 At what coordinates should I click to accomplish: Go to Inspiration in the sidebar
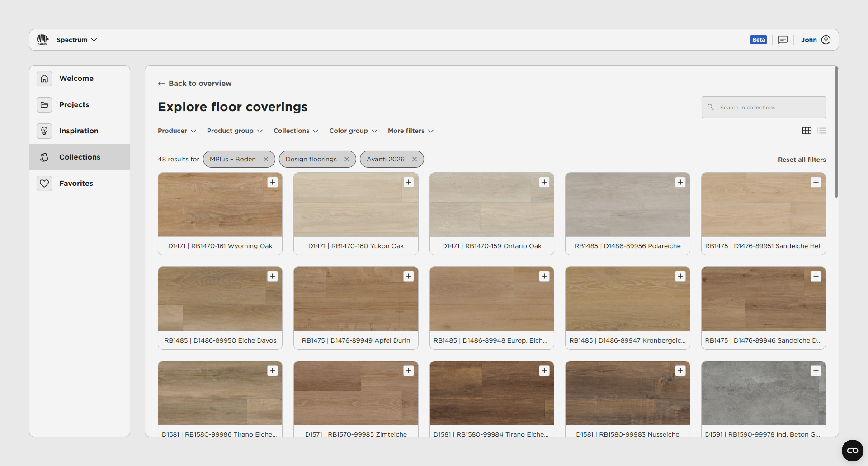pos(79,131)
